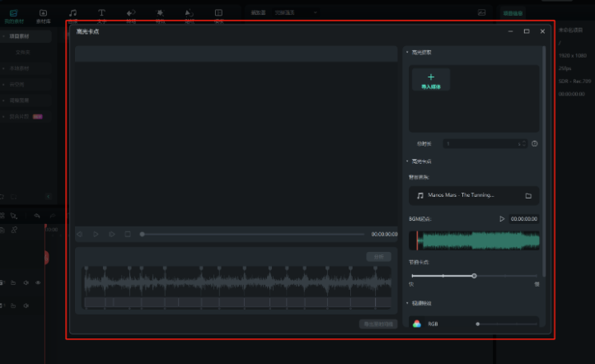This screenshot has width=595, height=364.
Task: Click the RGB effect color icon
Action: click(x=417, y=324)
